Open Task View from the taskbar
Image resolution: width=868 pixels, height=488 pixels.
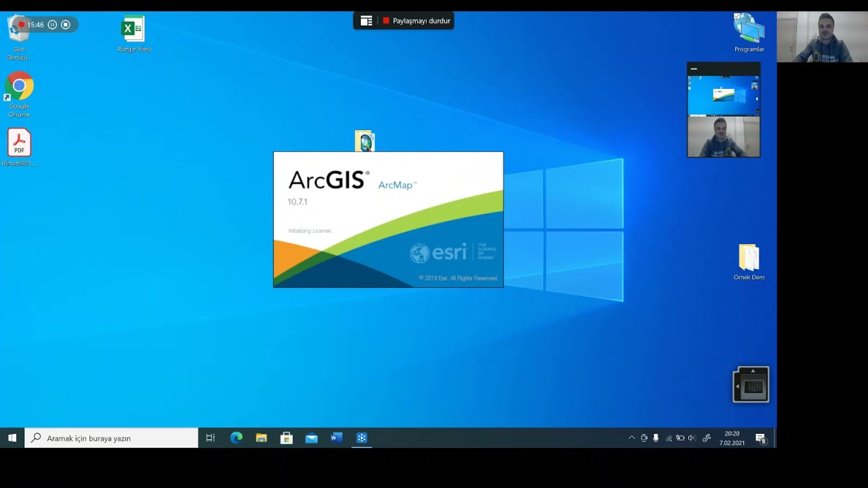pos(210,438)
